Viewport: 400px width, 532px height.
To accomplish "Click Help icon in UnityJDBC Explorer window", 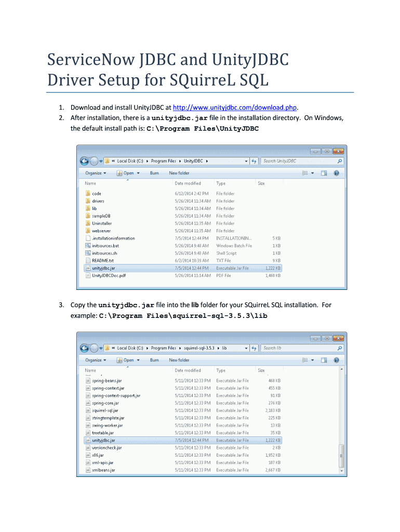I will tap(337, 173).
